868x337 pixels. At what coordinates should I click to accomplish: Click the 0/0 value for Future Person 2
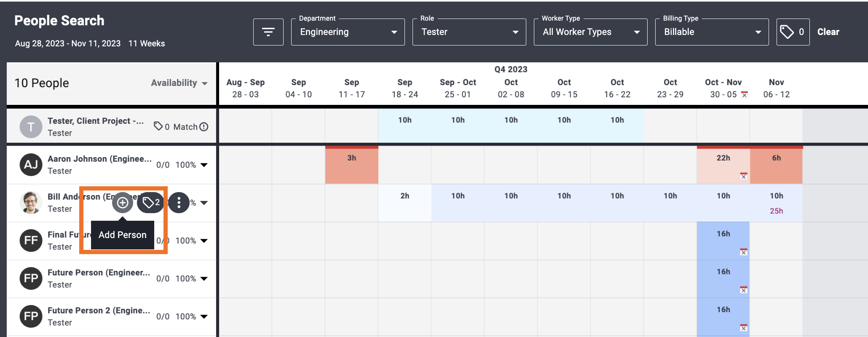[x=163, y=316]
